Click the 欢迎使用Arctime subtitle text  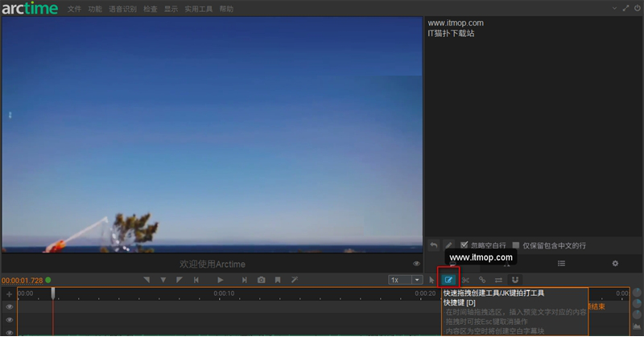pyautogui.click(x=213, y=264)
